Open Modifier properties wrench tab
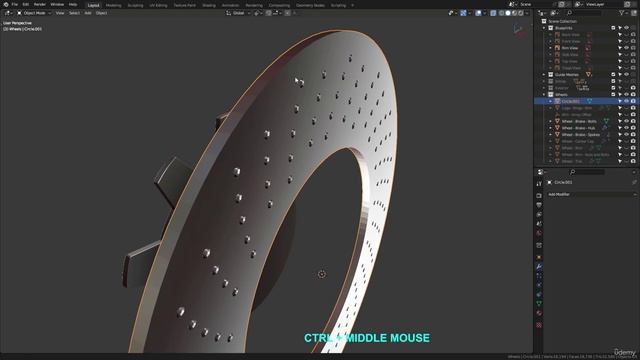The image size is (640, 360). point(539,267)
